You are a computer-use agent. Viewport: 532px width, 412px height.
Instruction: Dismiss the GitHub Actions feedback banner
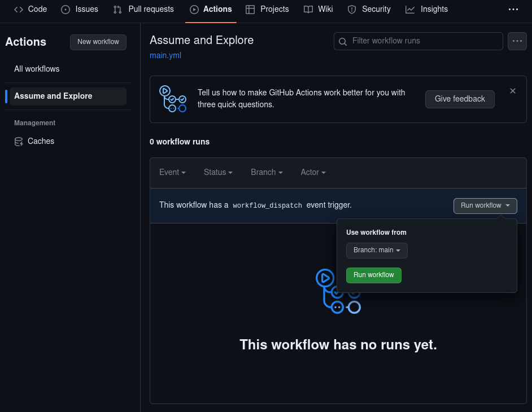click(513, 90)
